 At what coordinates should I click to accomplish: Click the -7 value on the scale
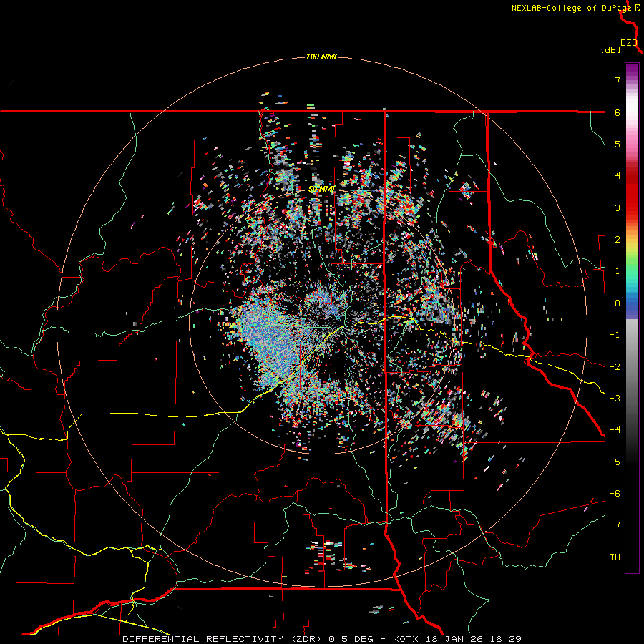[615, 525]
